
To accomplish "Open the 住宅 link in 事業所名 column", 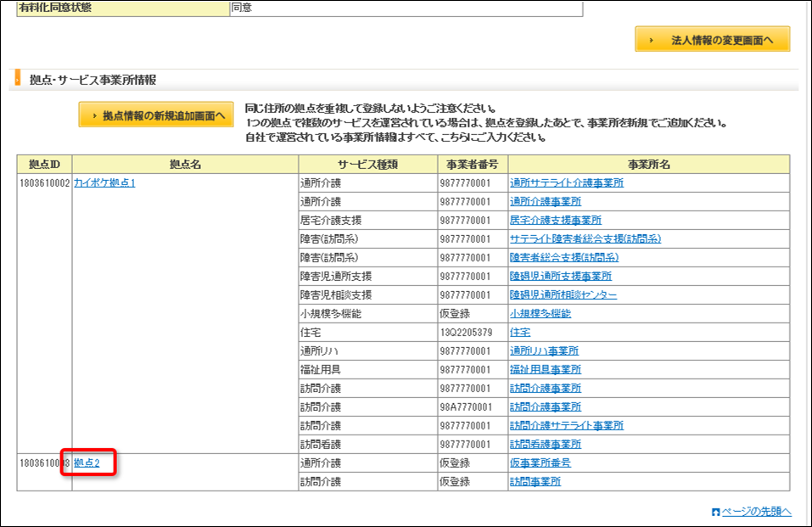I will click(x=520, y=332).
